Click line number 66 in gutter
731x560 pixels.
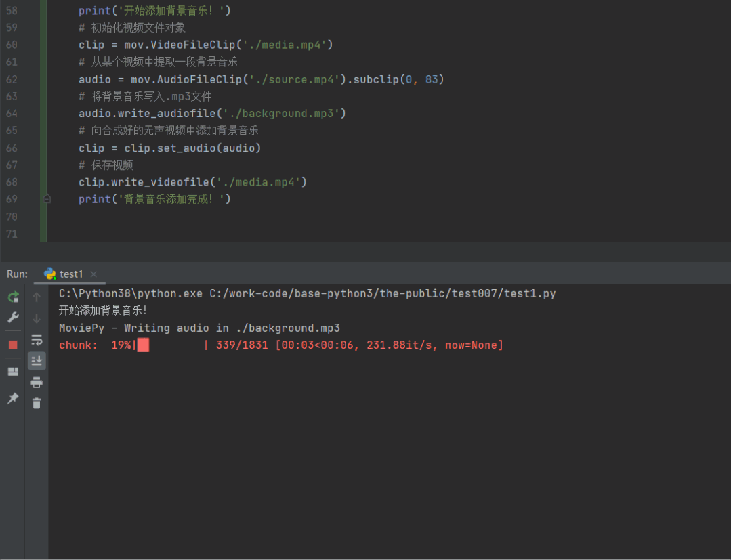(x=12, y=148)
